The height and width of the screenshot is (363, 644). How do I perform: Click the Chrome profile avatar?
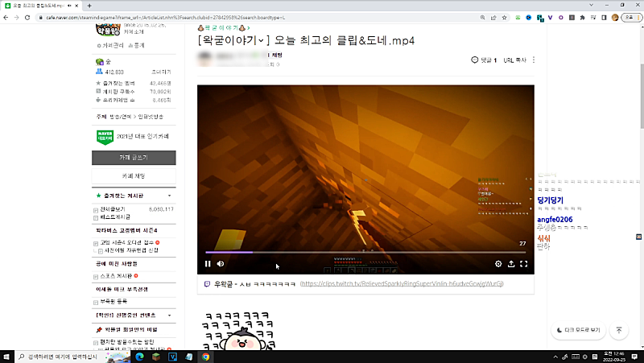[615, 18]
